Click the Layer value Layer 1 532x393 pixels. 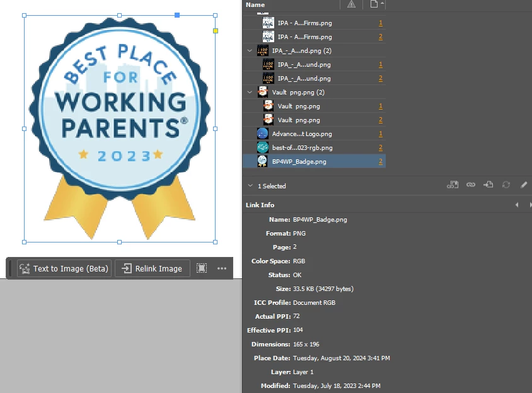tap(303, 372)
